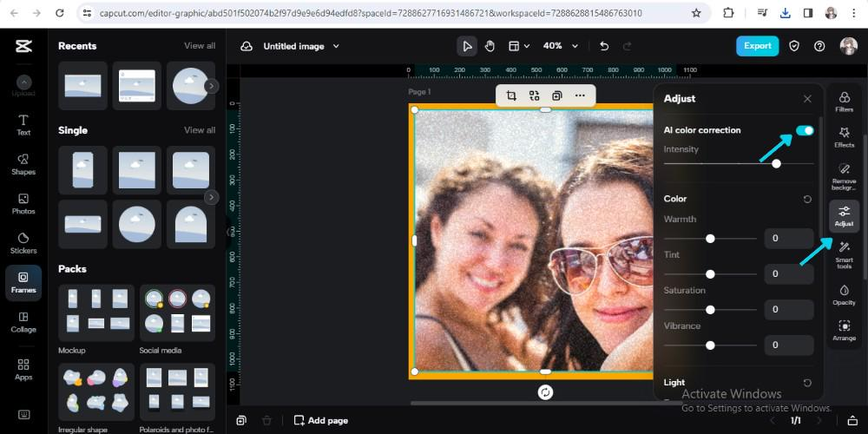Open more options in floating toolbar
868x434 pixels.
click(x=580, y=95)
